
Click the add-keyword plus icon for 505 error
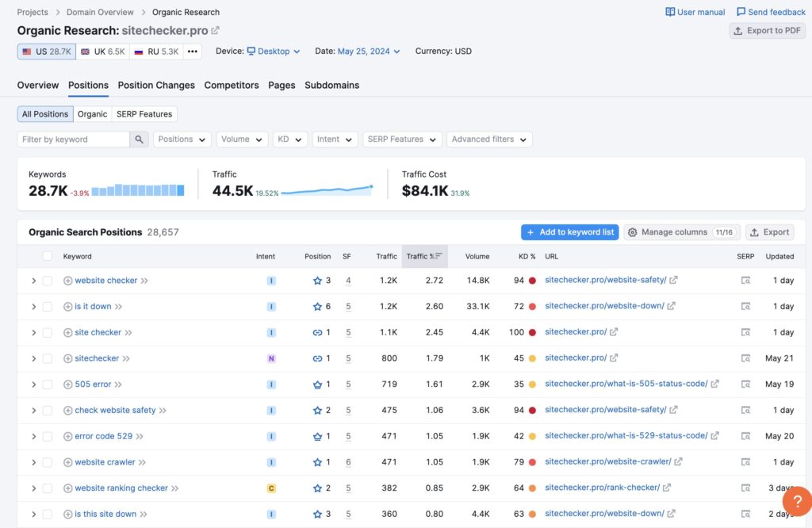click(x=67, y=385)
